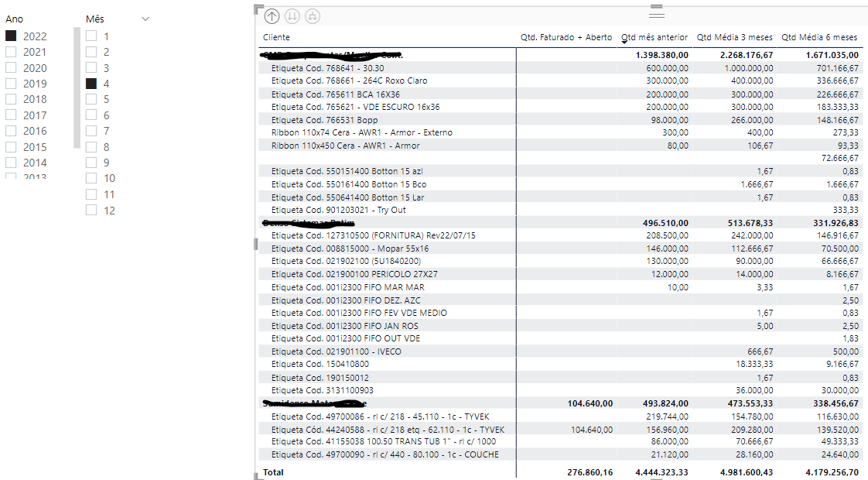Screen dimensions: 868x480
Task: Check month 3 checkbox
Action: click(x=91, y=67)
